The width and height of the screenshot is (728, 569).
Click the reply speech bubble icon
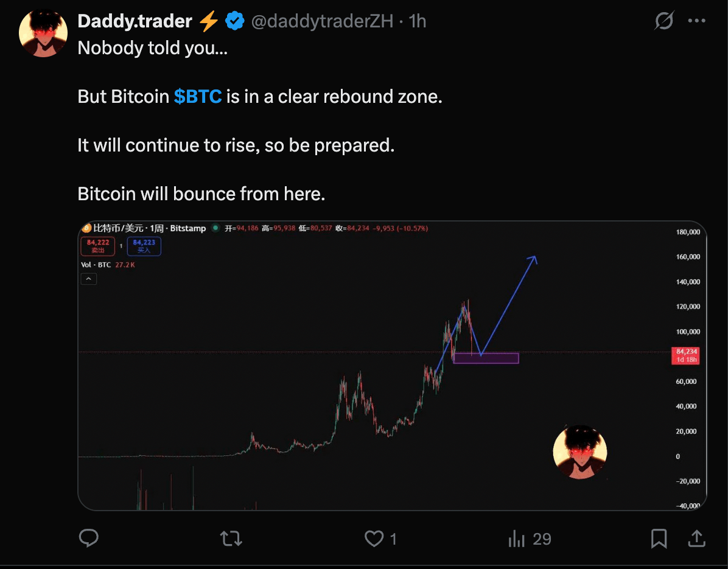coord(89,538)
